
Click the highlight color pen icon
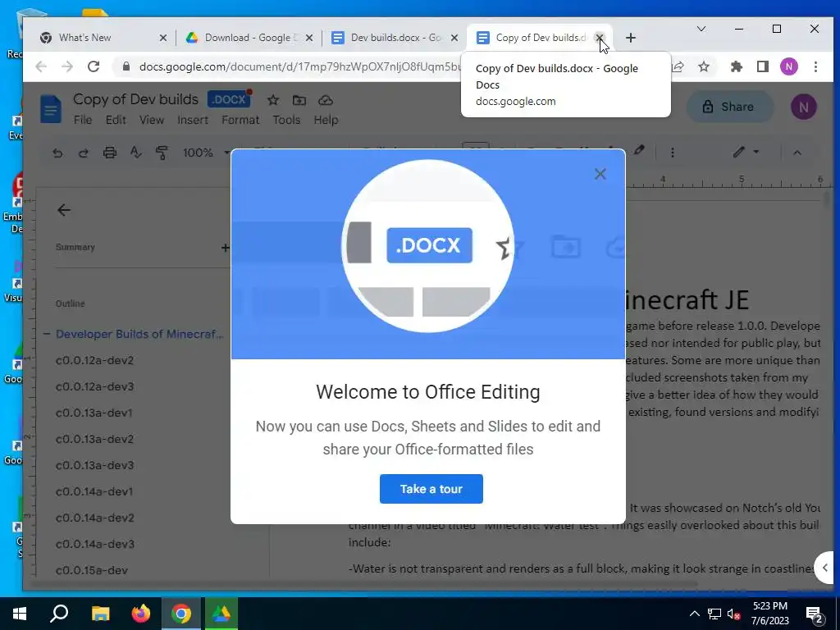(x=638, y=151)
